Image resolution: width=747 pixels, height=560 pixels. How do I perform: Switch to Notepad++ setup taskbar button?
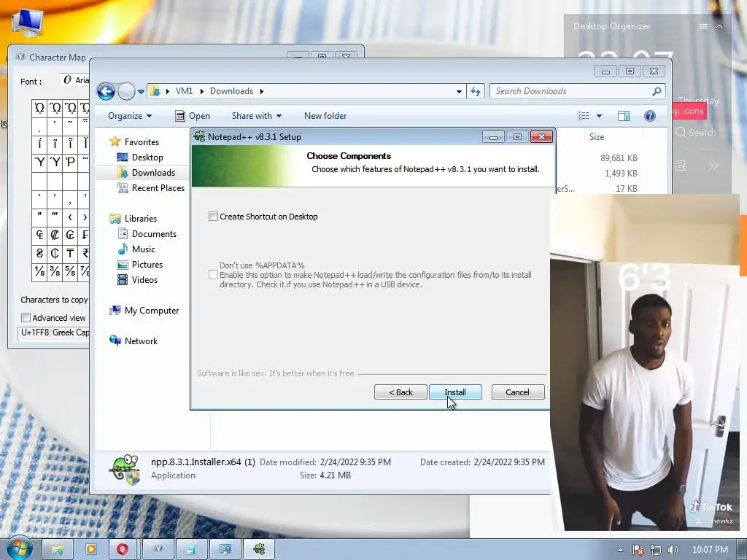tap(259, 550)
